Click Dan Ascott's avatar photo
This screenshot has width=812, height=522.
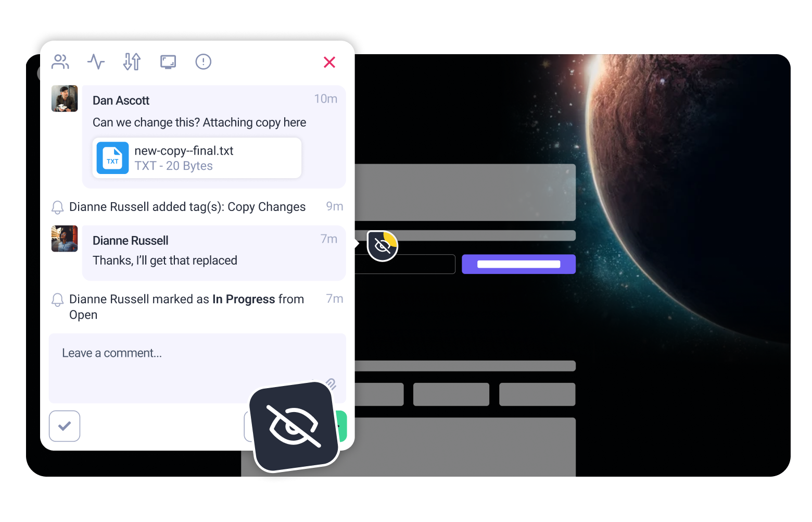click(65, 98)
